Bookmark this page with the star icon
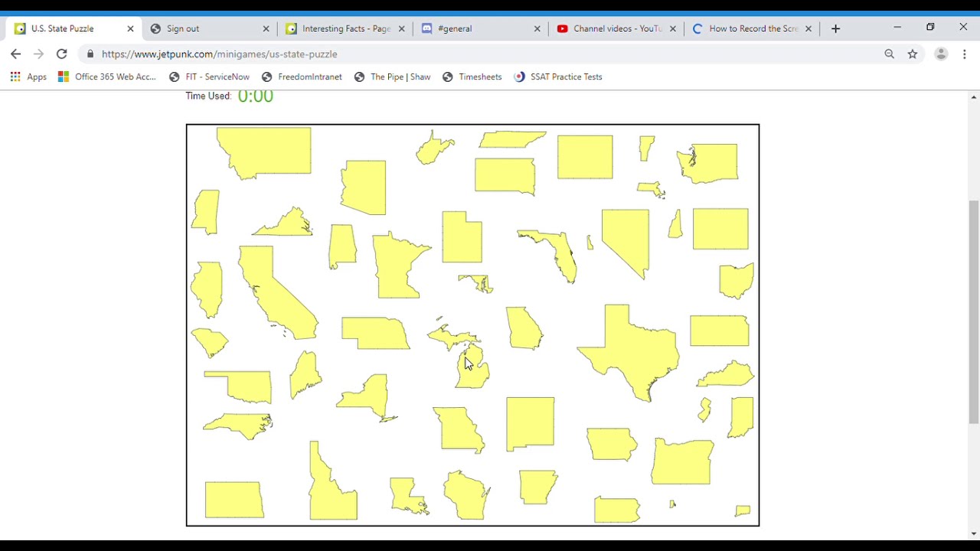 (x=913, y=54)
